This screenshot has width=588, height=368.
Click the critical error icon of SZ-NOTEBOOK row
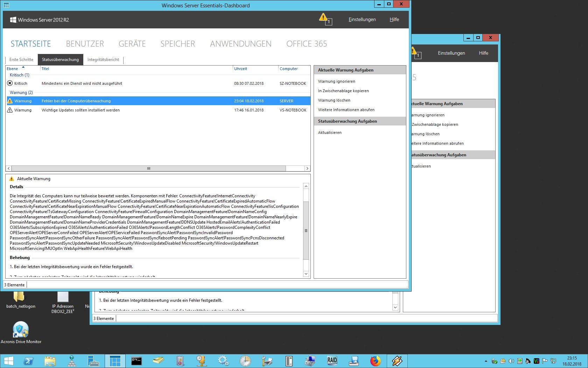click(10, 83)
